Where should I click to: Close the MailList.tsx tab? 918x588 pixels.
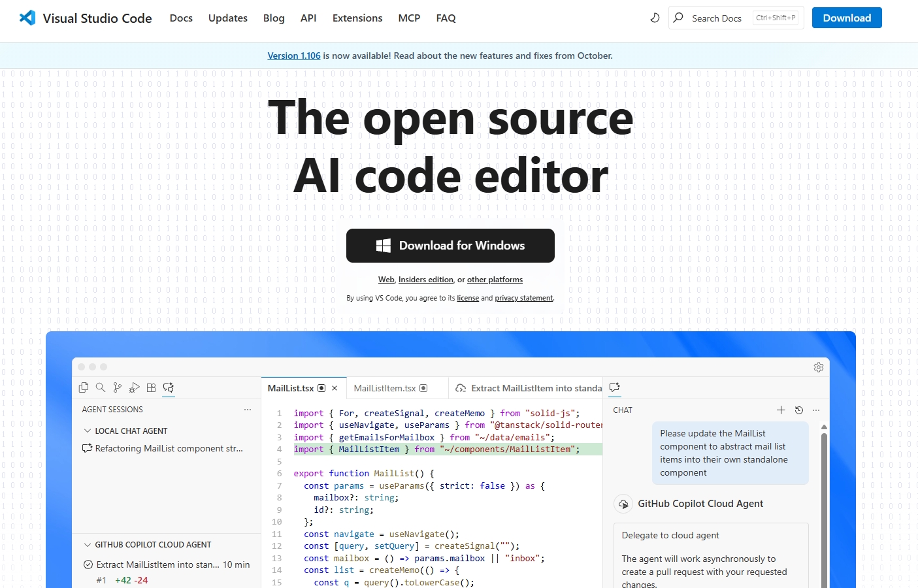point(335,388)
